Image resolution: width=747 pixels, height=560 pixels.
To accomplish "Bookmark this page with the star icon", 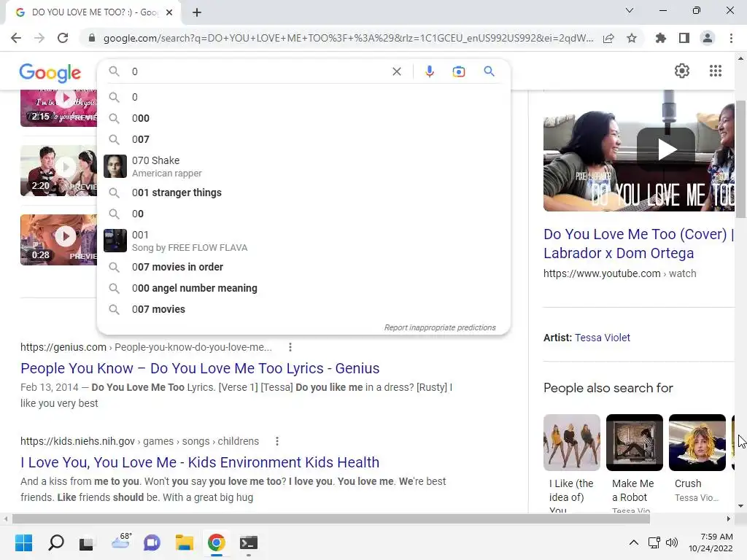I will (x=632, y=38).
